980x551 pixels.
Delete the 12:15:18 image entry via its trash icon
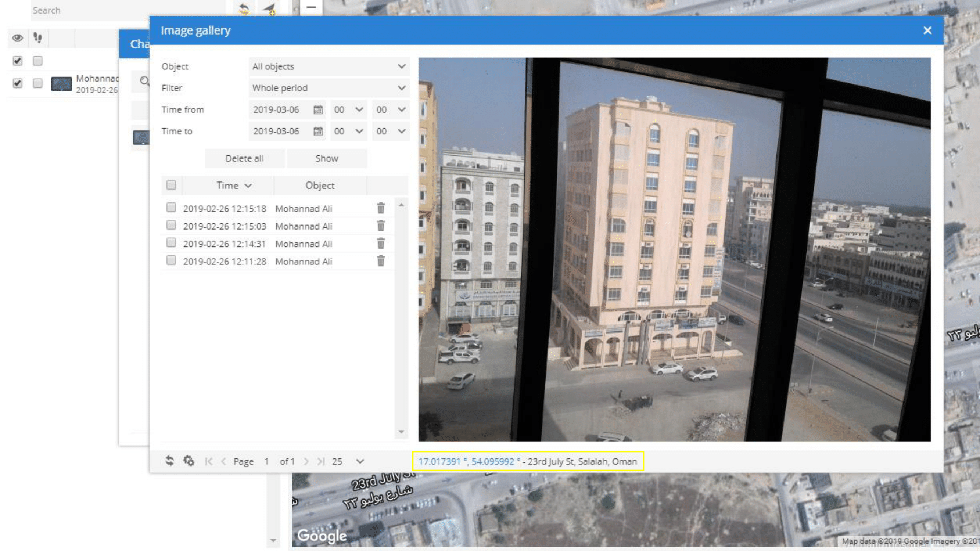(x=380, y=208)
